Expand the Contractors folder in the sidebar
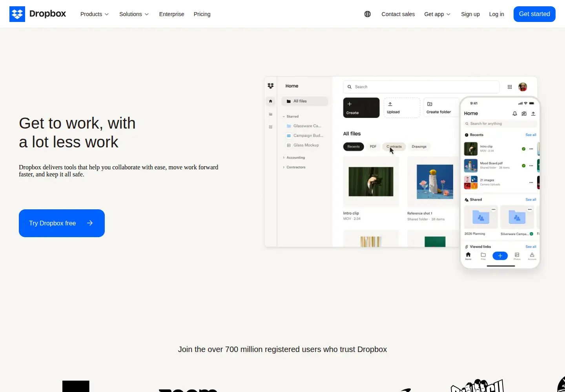565x392 pixels. [294, 167]
